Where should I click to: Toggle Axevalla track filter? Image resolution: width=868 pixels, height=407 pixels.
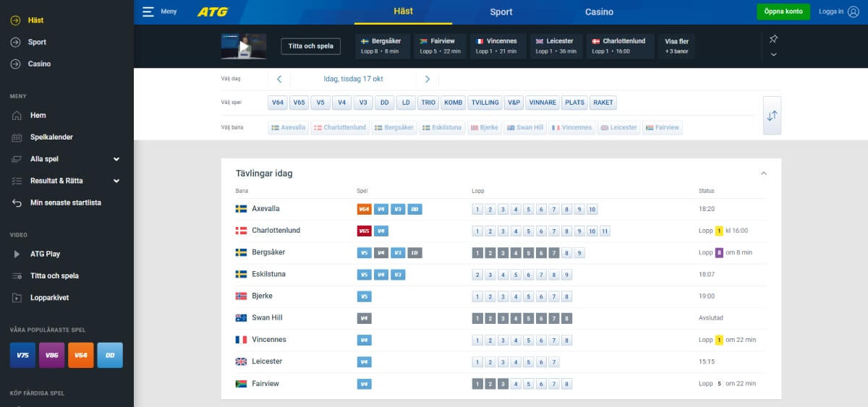(x=288, y=128)
